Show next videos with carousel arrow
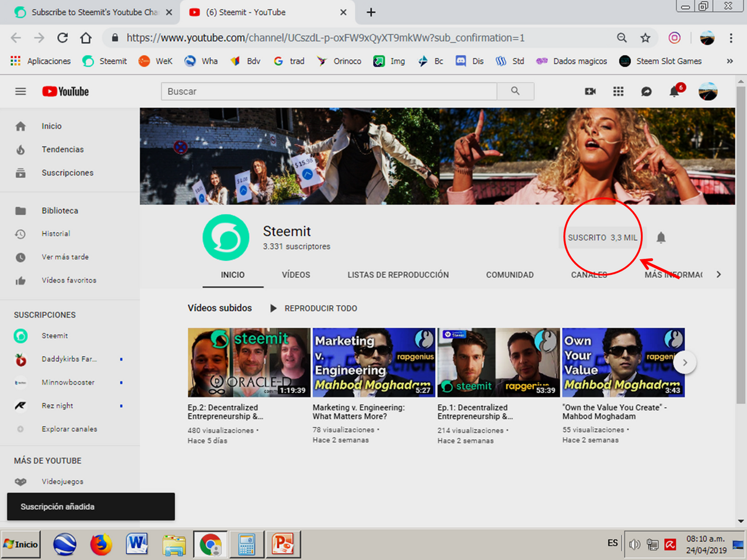The width and height of the screenshot is (747, 560). [685, 362]
